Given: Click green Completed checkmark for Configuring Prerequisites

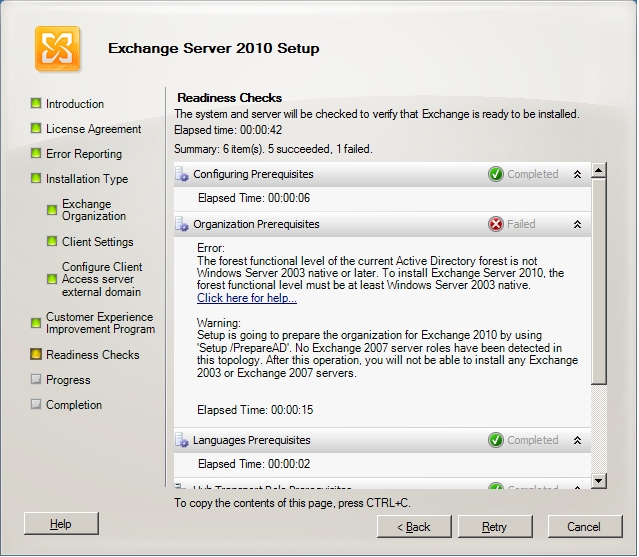Looking at the screenshot, I should tap(496, 174).
